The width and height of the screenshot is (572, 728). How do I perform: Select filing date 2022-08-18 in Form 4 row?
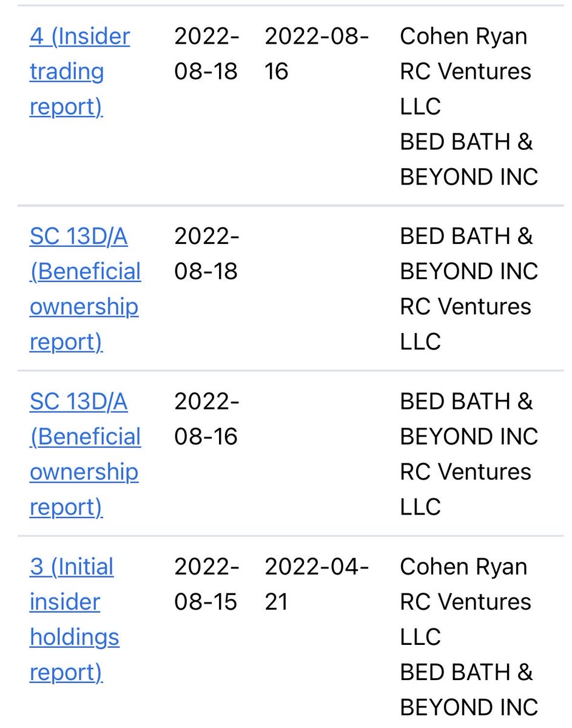point(207,54)
